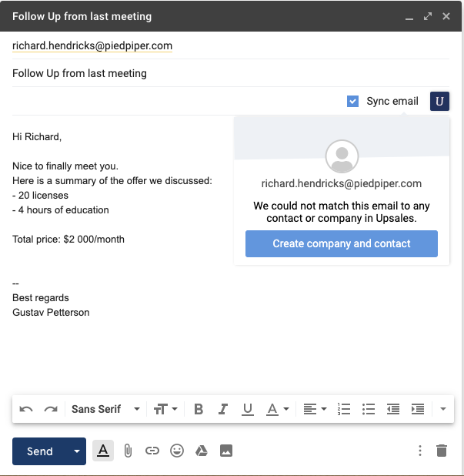Toggle italic formatting
Image resolution: width=464 pixels, height=476 pixels.
223,409
